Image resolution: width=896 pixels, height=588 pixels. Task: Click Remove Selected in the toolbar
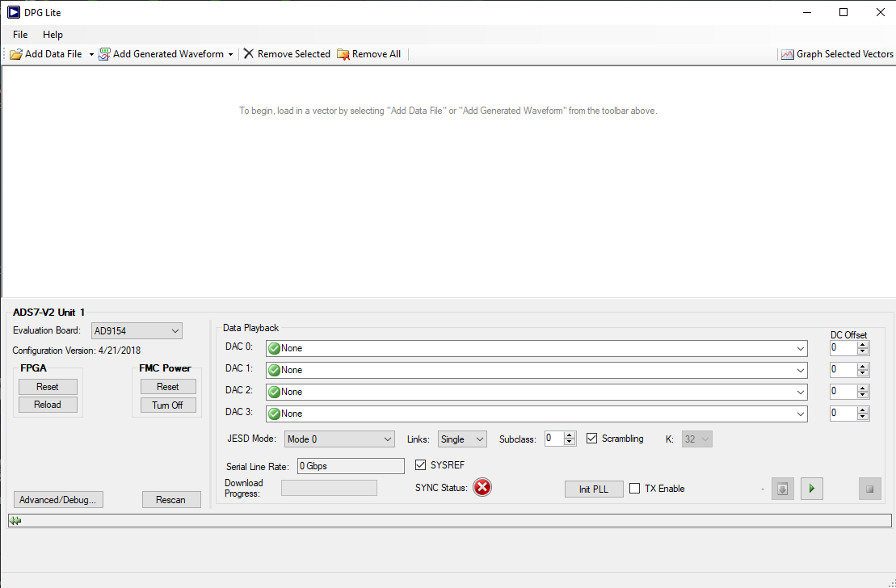coord(287,54)
